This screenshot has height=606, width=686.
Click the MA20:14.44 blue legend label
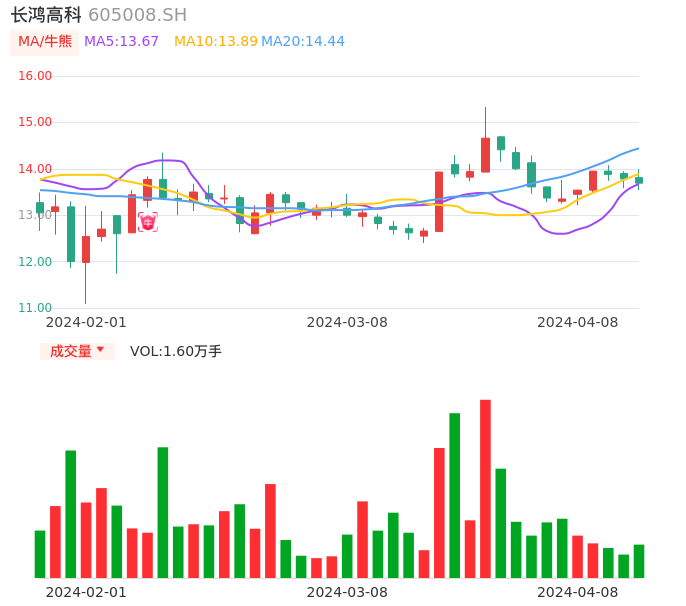pos(303,42)
